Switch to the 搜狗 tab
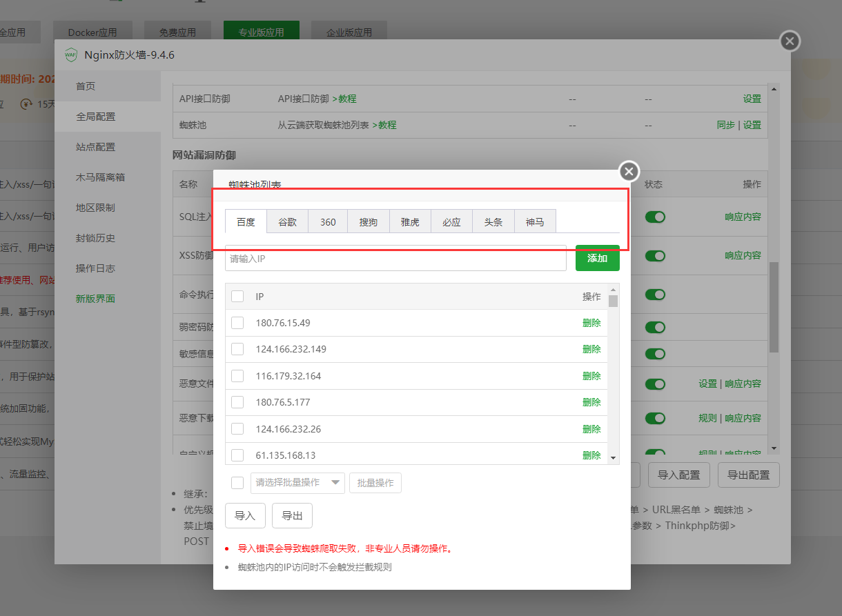842x616 pixels. [x=369, y=222]
